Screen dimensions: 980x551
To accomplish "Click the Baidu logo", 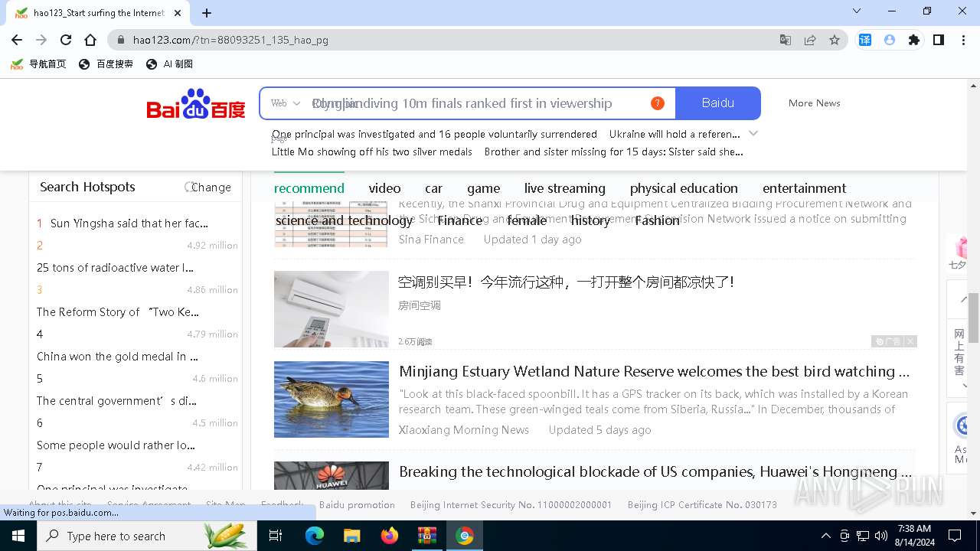I will click(196, 103).
